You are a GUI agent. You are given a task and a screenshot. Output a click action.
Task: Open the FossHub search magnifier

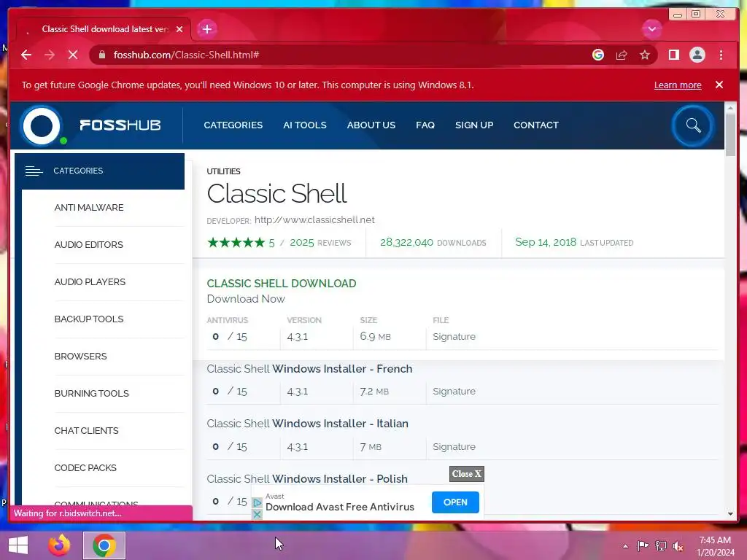pos(693,125)
